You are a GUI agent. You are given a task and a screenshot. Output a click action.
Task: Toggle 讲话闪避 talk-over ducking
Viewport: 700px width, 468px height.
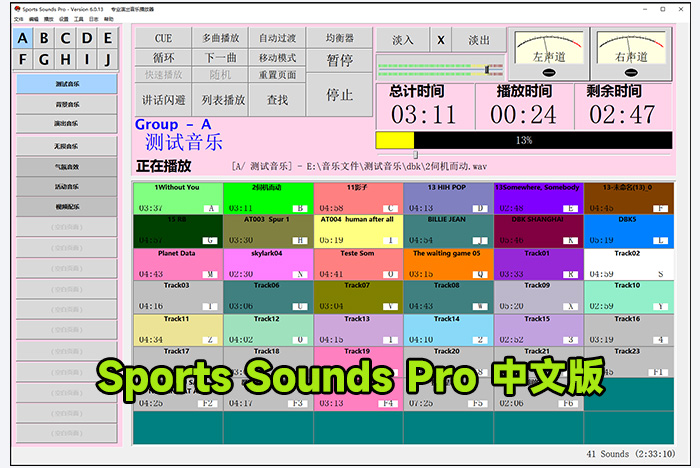click(163, 100)
